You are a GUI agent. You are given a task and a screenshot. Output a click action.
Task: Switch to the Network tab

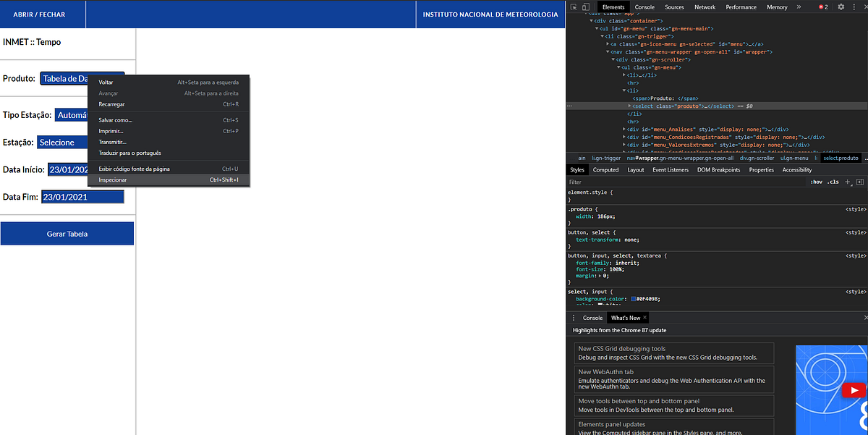705,7
